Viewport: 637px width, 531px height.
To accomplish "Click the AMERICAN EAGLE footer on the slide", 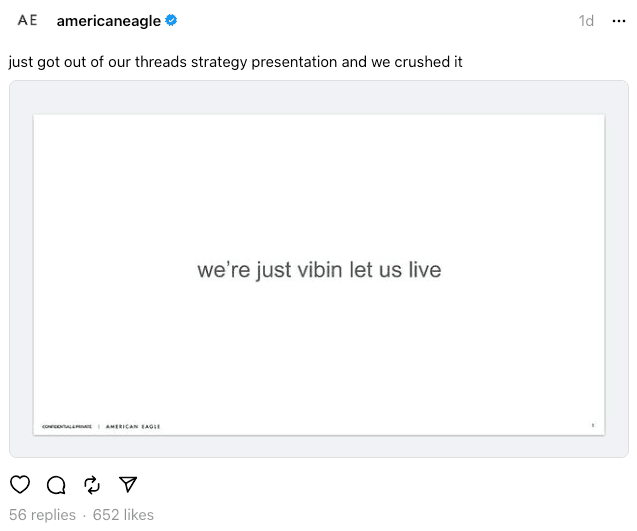I will [x=133, y=426].
